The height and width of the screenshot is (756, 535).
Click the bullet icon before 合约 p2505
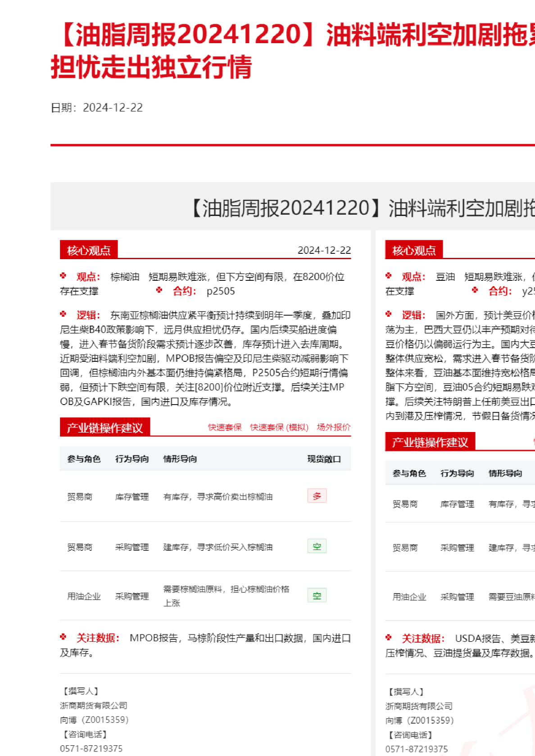159,290
